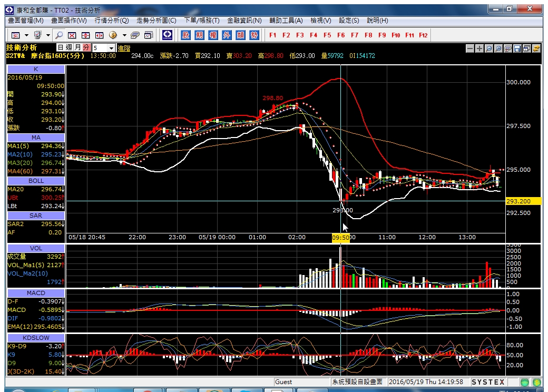Click the 外 foreign category icon
This screenshot has width=548, height=392.
point(227,35)
